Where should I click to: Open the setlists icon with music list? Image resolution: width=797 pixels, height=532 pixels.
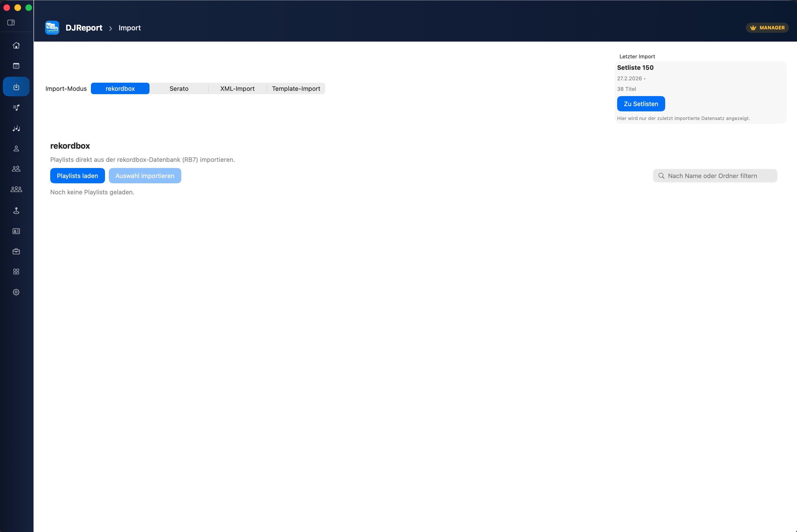point(16,108)
